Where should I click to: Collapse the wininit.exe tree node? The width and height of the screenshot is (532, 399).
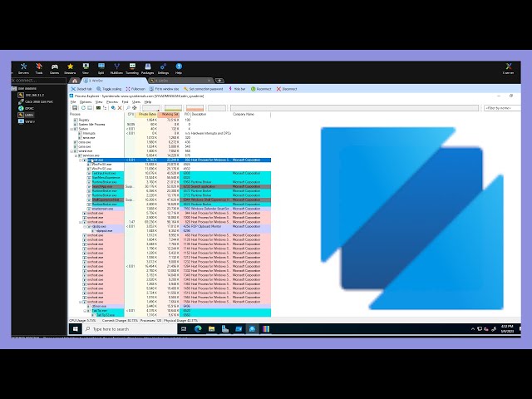[x=72, y=151]
